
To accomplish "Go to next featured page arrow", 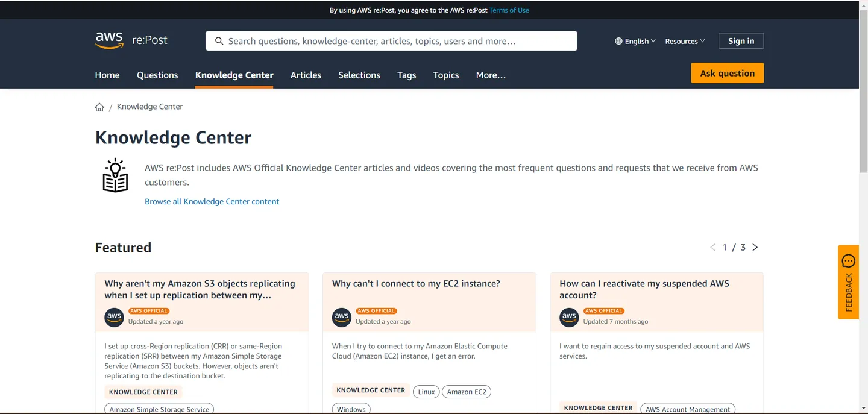I will (x=755, y=247).
